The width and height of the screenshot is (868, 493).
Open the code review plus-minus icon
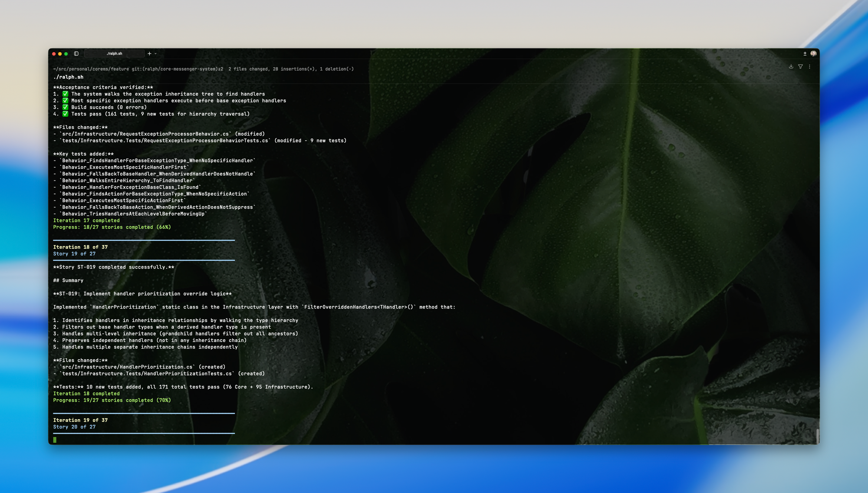click(805, 54)
